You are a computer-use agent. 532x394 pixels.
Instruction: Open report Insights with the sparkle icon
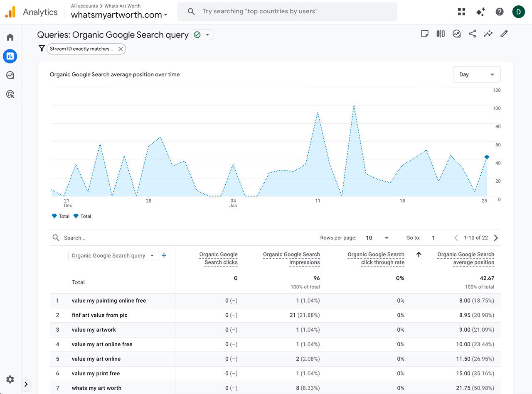(488, 33)
